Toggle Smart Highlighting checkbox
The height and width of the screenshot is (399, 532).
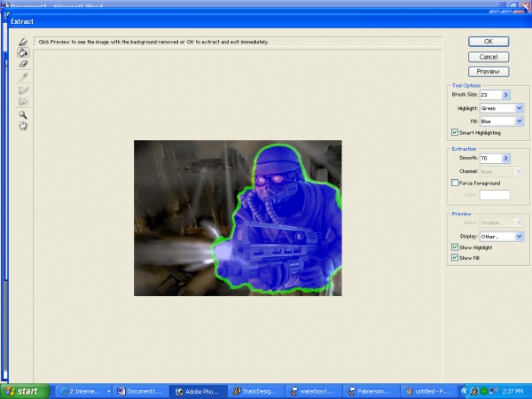coord(455,132)
